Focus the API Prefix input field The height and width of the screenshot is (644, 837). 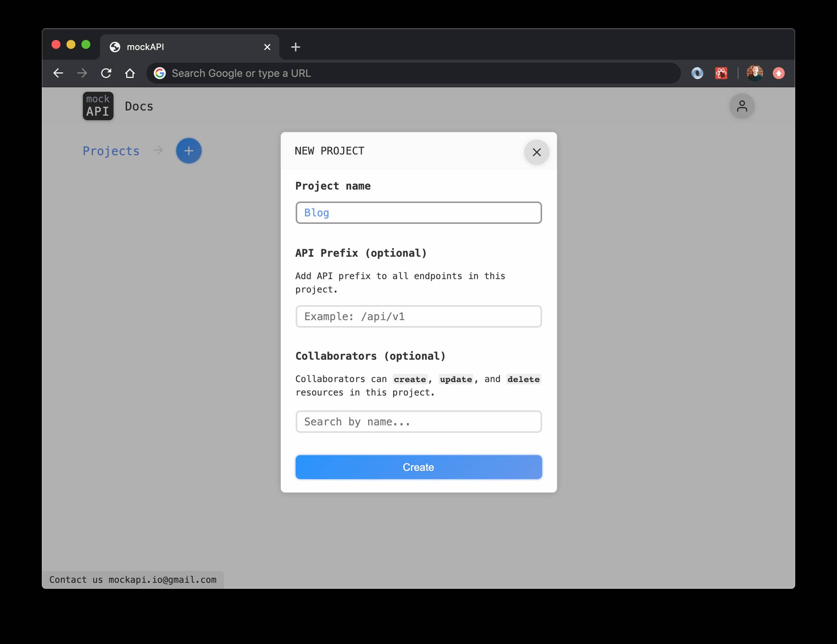[x=418, y=316]
